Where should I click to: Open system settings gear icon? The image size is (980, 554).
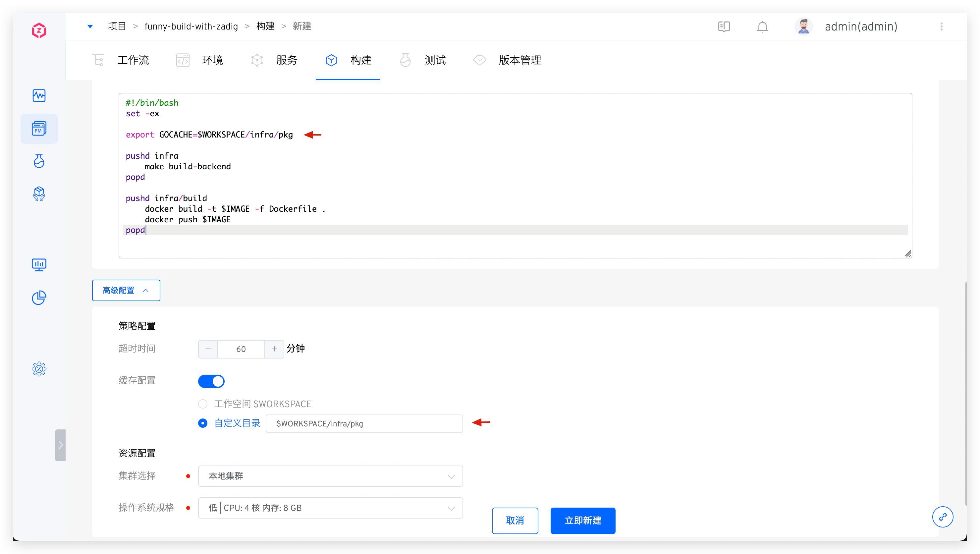tap(39, 369)
